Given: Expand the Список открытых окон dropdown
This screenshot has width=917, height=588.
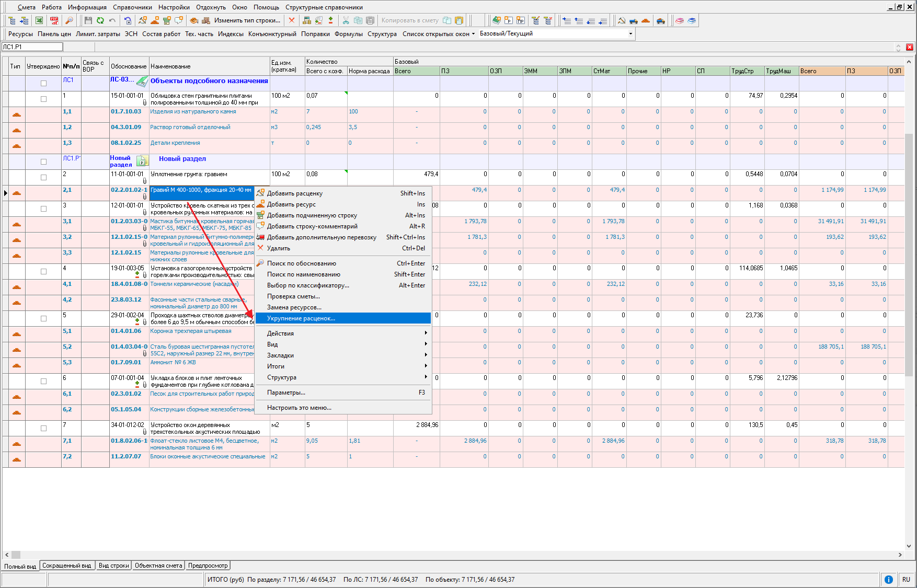Looking at the screenshot, I should (438, 34).
